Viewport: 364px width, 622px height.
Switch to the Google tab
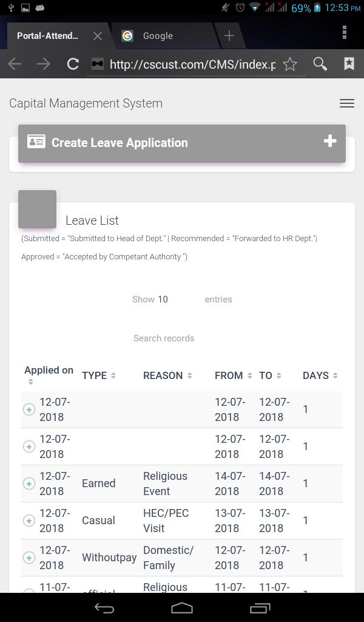pos(158,36)
